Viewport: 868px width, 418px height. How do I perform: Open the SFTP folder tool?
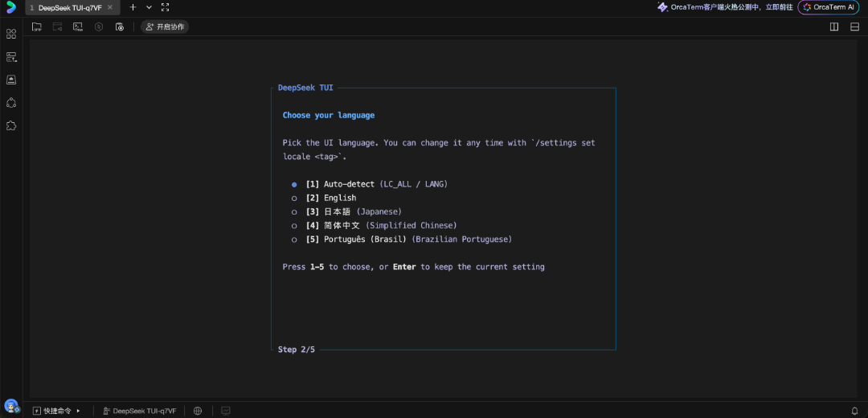coord(37,27)
